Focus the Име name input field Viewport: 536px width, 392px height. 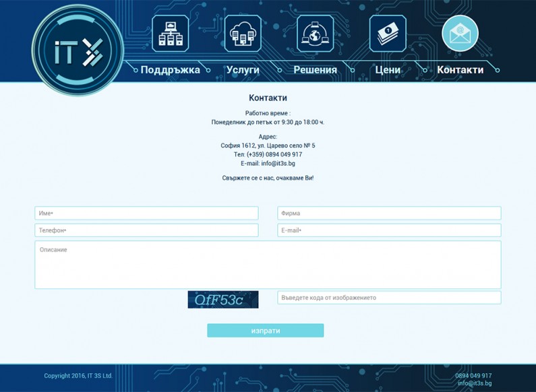(x=146, y=213)
